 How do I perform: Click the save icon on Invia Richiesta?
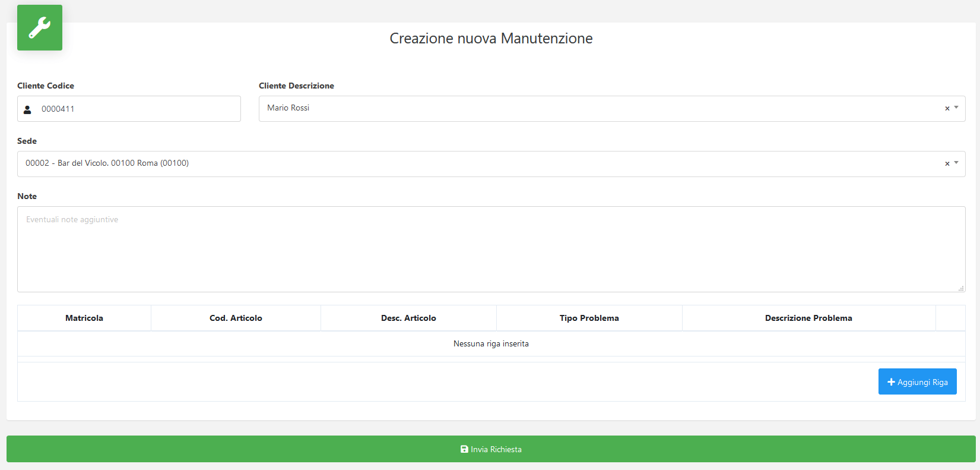click(x=464, y=449)
